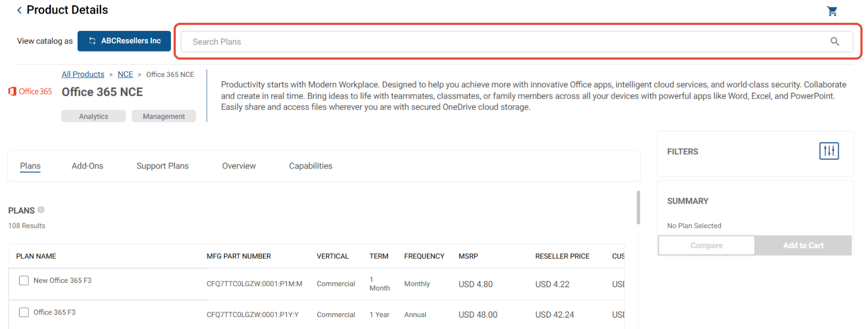The image size is (868, 329).
Task: Open the All Products breadcrumb link
Action: (x=83, y=74)
